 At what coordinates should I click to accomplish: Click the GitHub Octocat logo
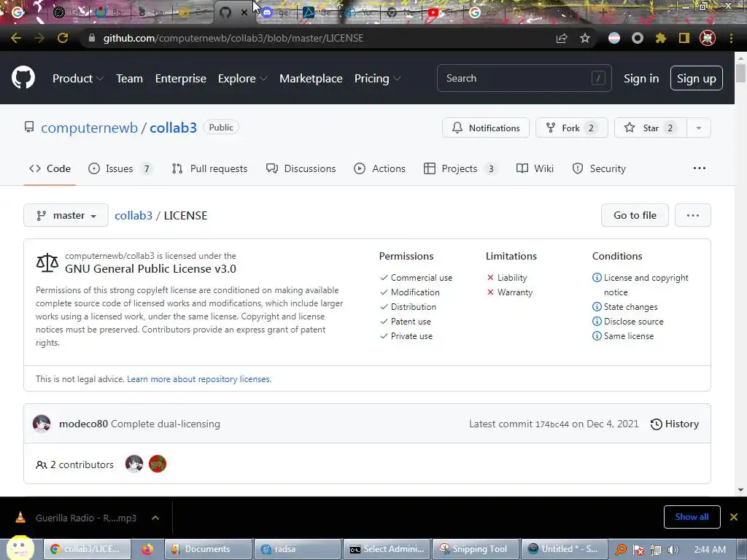click(x=23, y=78)
